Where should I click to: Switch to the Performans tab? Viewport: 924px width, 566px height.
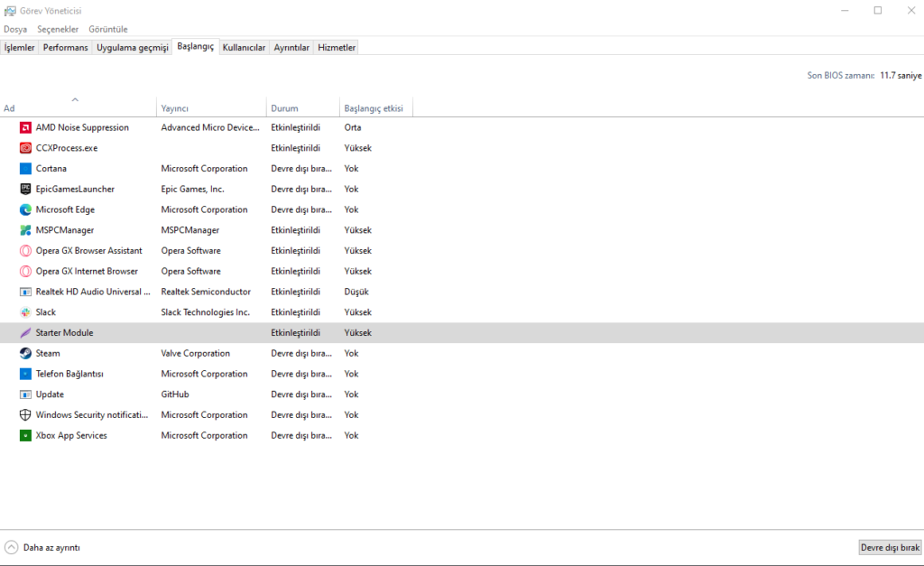[x=65, y=48]
